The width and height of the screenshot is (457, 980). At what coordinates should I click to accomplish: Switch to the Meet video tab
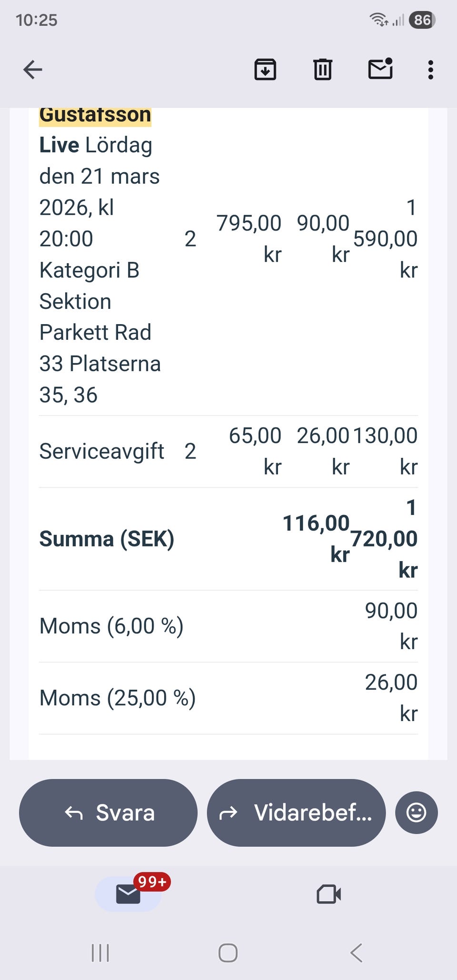click(328, 894)
